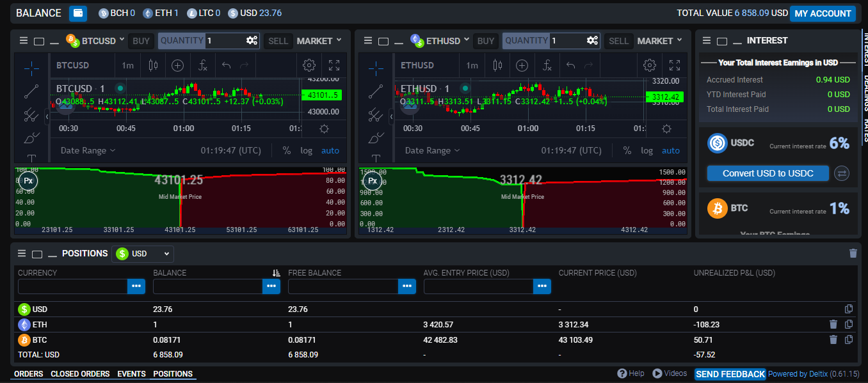868x383 pixels.
Task: Delete the ETH position with trash icon
Action: pos(833,325)
